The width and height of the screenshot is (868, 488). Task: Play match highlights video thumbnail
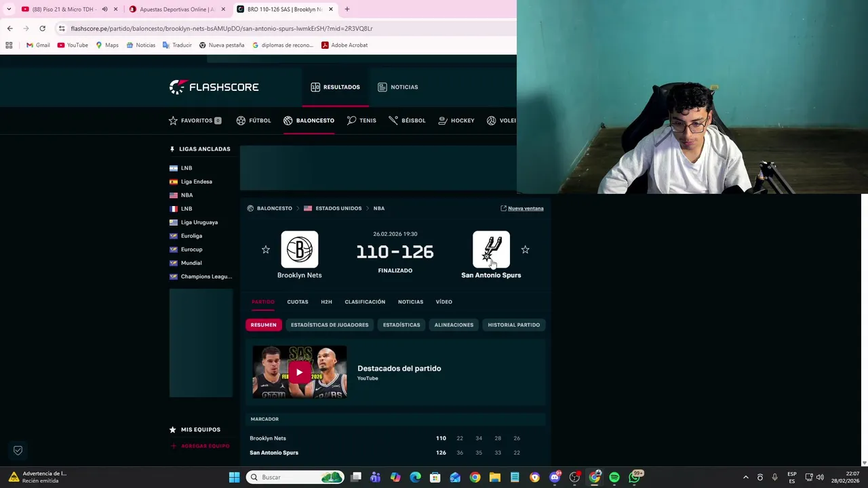click(299, 372)
